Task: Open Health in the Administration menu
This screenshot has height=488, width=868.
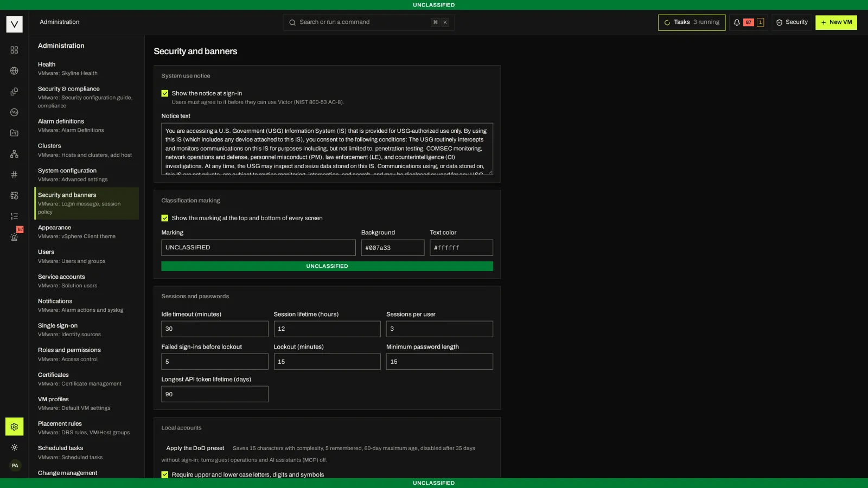Action: (x=86, y=68)
